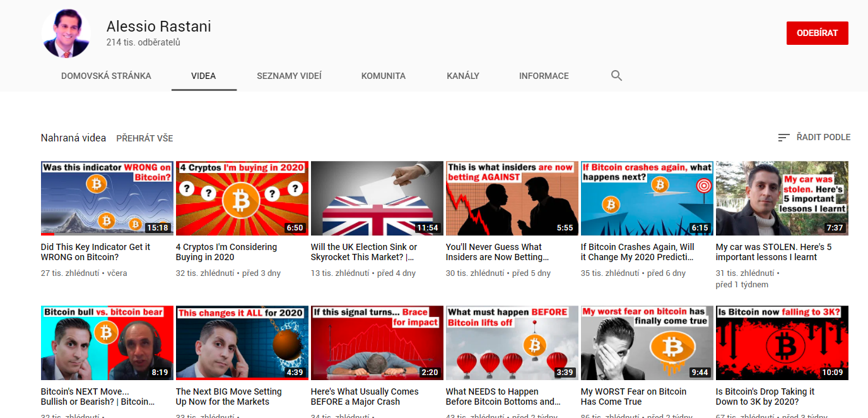Click the 11:54 duration badge
The width and height of the screenshot is (868, 418).
click(x=428, y=228)
